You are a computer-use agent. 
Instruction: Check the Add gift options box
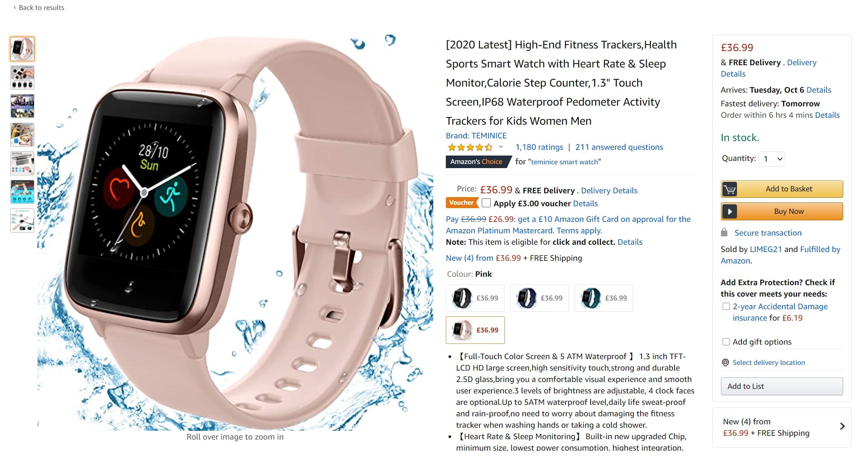[x=726, y=342]
